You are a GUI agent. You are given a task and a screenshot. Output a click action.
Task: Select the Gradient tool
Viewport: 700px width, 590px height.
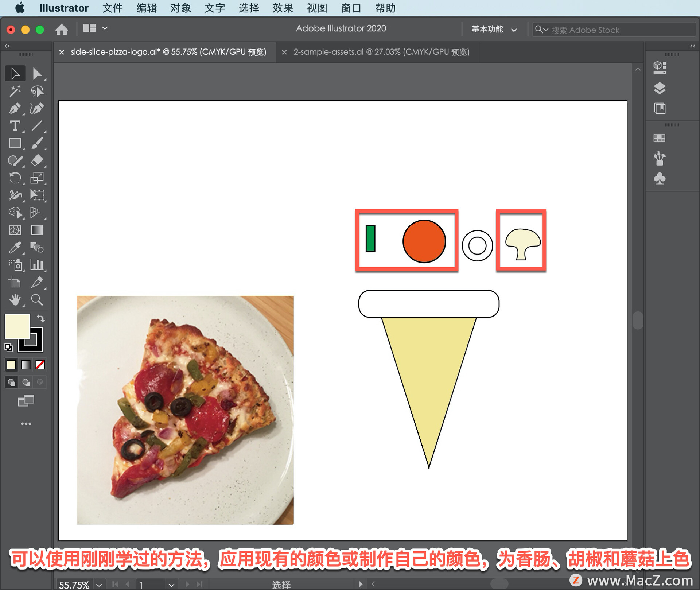tap(37, 230)
